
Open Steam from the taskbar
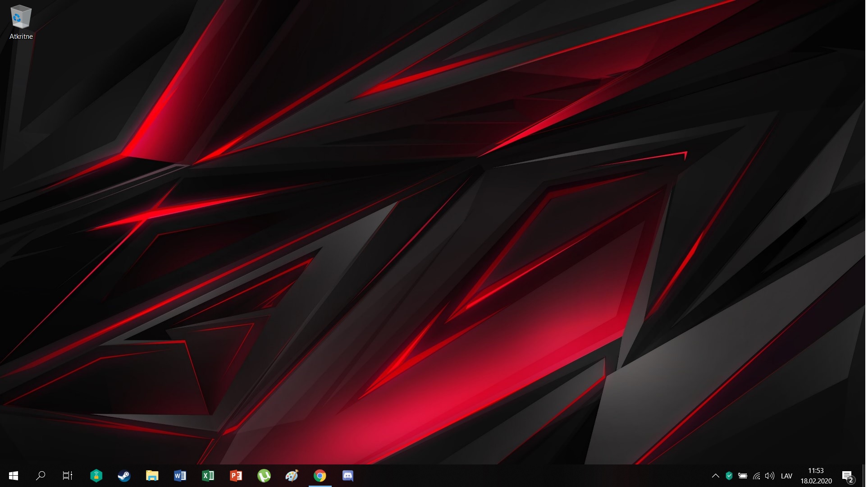coord(124,476)
